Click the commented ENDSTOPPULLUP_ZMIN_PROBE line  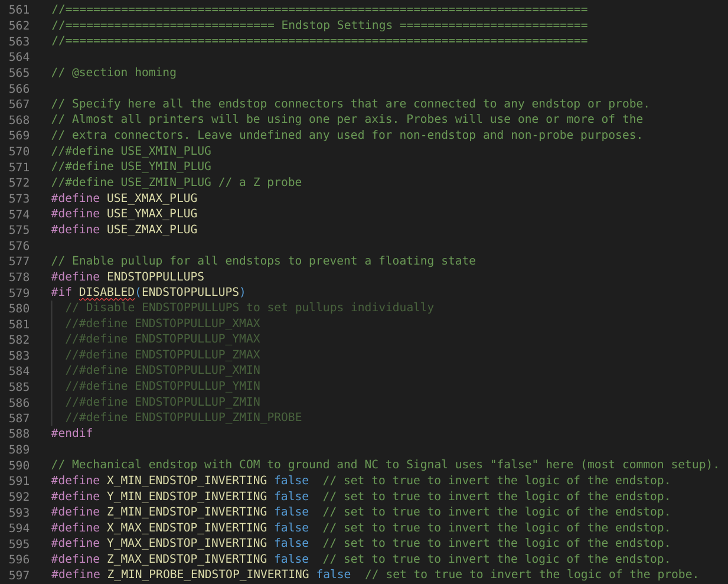184,417
